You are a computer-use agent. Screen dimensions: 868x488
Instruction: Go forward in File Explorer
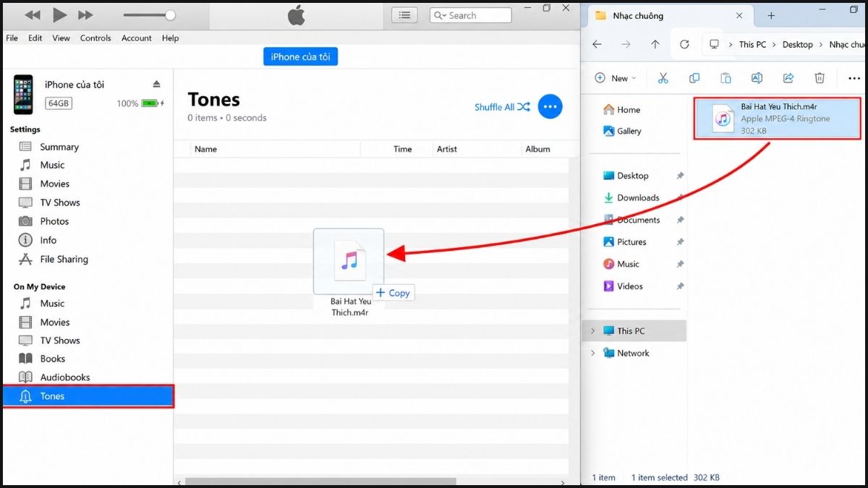(626, 44)
